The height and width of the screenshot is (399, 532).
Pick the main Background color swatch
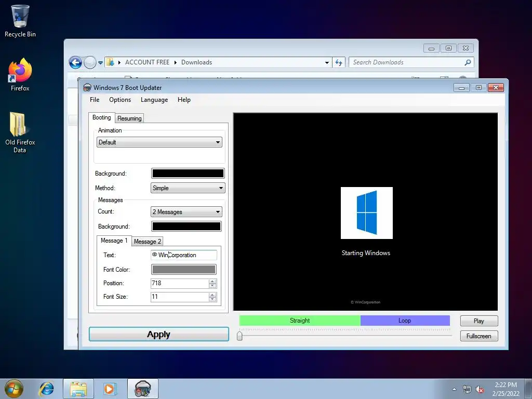click(188, 174)
